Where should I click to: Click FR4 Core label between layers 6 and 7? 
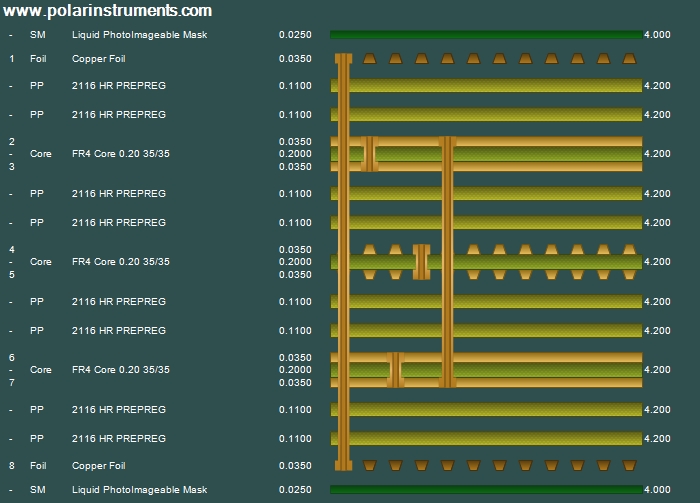(121, 370)
